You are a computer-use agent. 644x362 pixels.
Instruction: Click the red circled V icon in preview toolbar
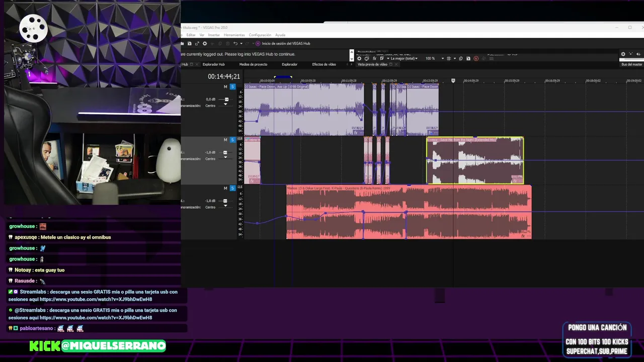point(476,58)
